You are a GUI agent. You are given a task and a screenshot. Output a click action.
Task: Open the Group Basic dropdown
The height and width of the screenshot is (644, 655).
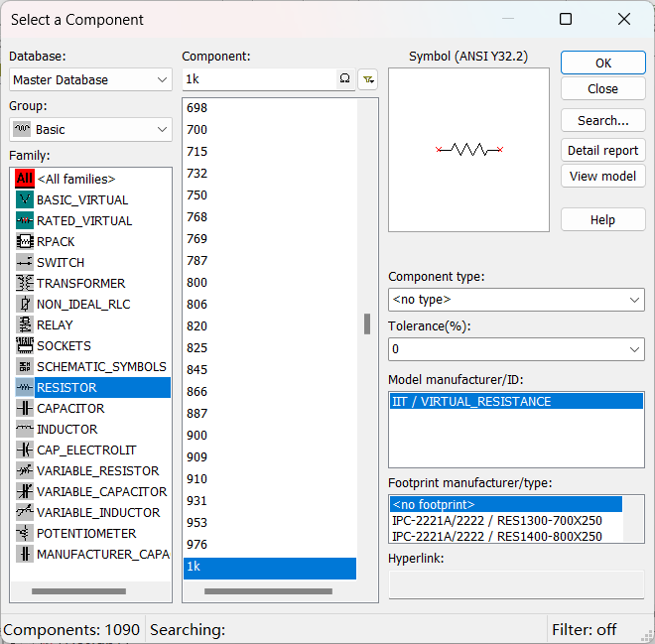(90, 129)
